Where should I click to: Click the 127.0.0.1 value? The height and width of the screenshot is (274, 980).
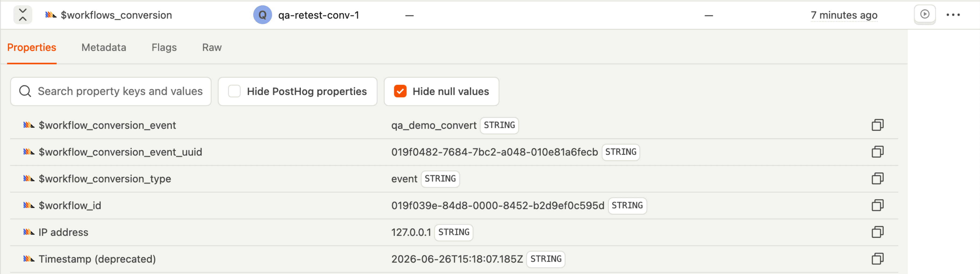pyautogui.click(x=411, y=232)
